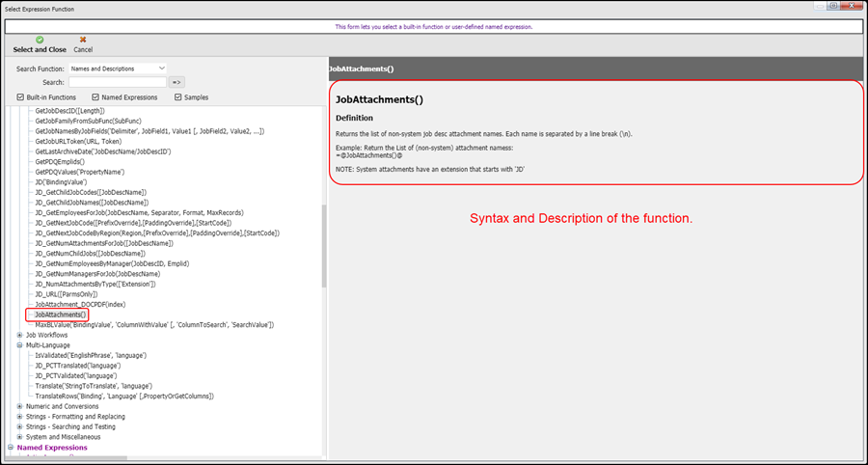Expand System and Miscellaneous category
Viewport: 868px width, 465px height.
point(20,437)
